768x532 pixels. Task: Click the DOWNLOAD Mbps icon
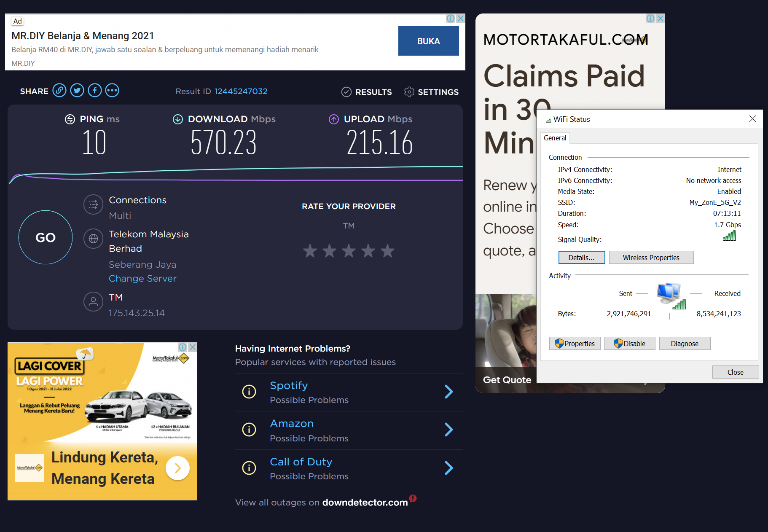(178, 119)
